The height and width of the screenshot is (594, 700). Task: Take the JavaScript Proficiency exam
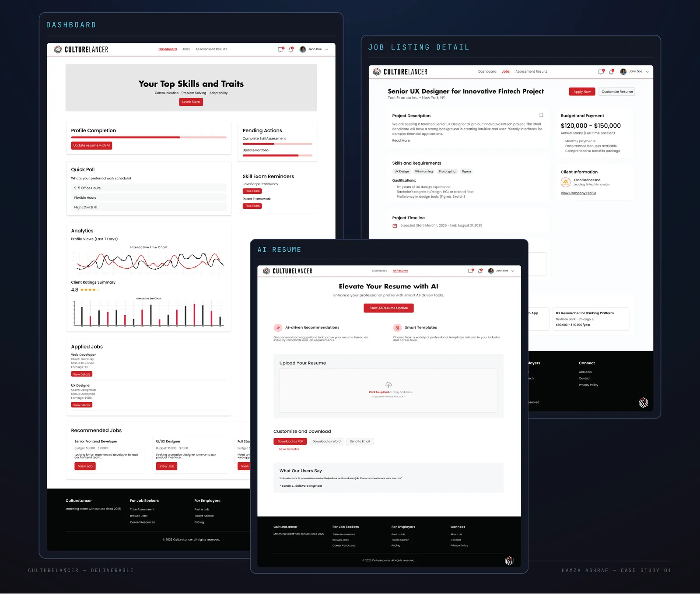click(252, 191)
